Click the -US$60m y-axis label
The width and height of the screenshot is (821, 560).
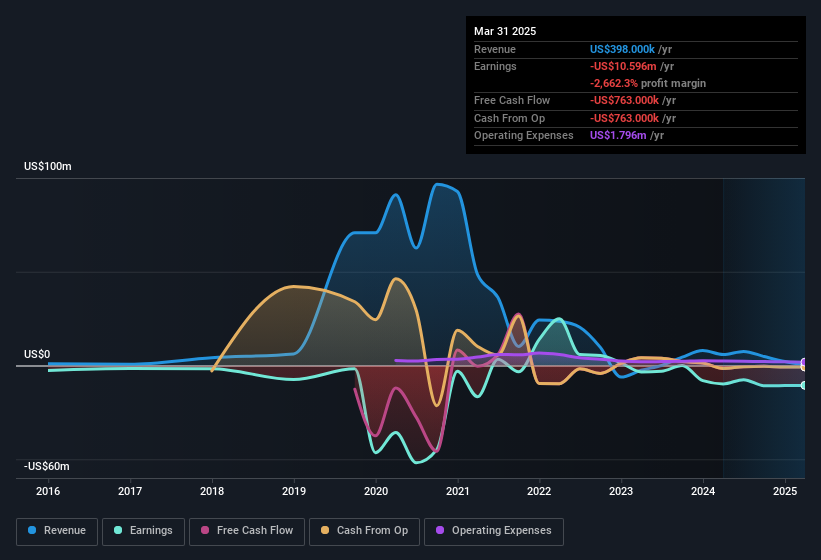[x=47, y=466]
